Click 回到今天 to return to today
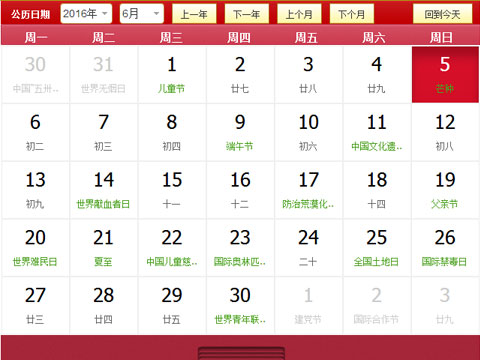Screen dimensions: 480x360 click(442, 14)
